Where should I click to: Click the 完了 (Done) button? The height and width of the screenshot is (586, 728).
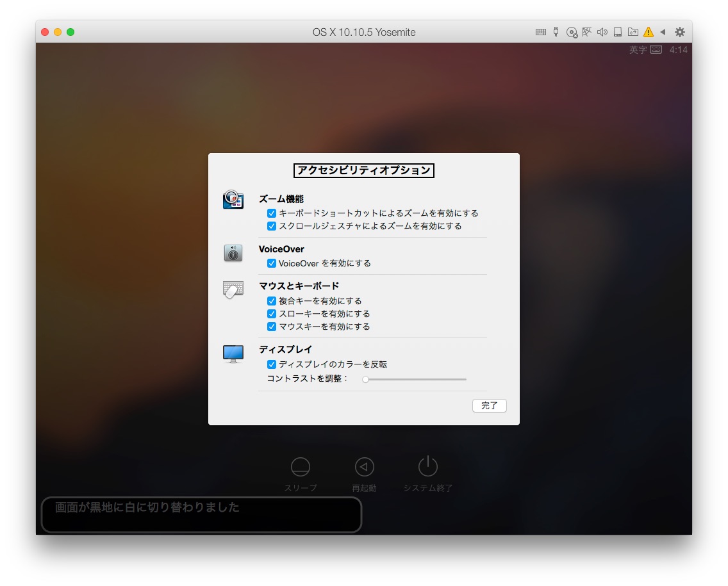pos(490,405)
